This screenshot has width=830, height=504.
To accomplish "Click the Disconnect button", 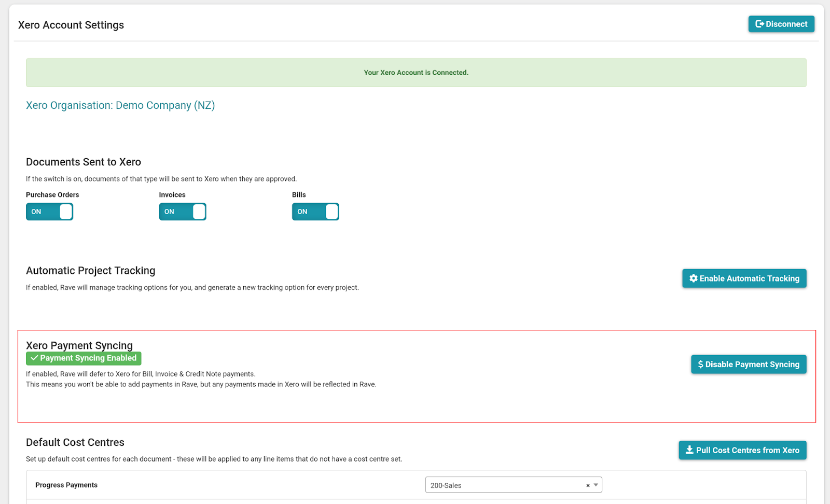I will point(781,24).
